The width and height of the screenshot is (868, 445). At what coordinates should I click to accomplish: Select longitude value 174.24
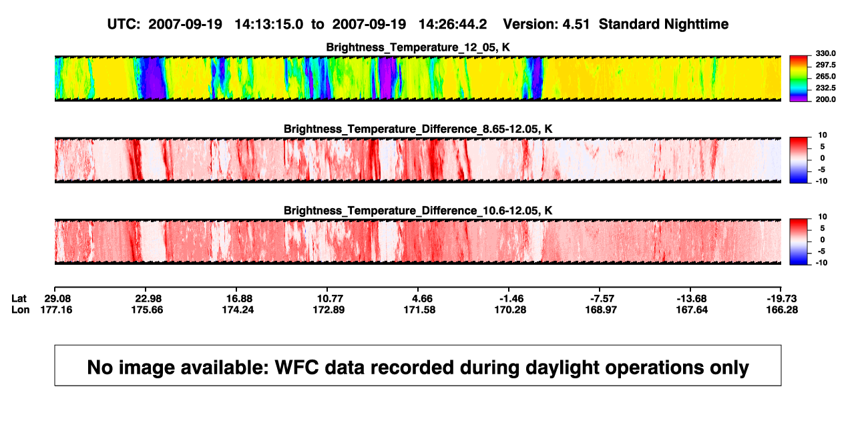(238, 310)
